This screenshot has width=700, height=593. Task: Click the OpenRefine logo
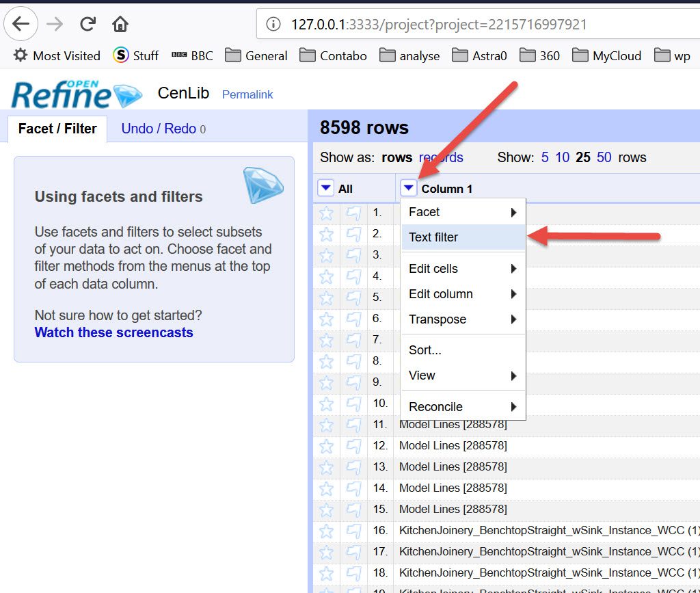[75, 94]
